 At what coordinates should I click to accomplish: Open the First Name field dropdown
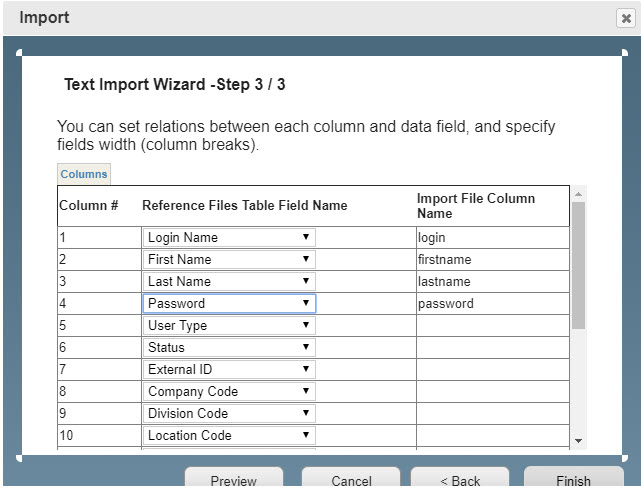[x=229, y=259]
